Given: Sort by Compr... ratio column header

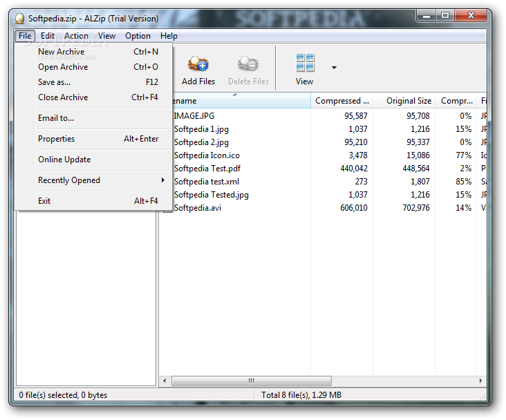Looking at the screenshot, I should [456, 101].
